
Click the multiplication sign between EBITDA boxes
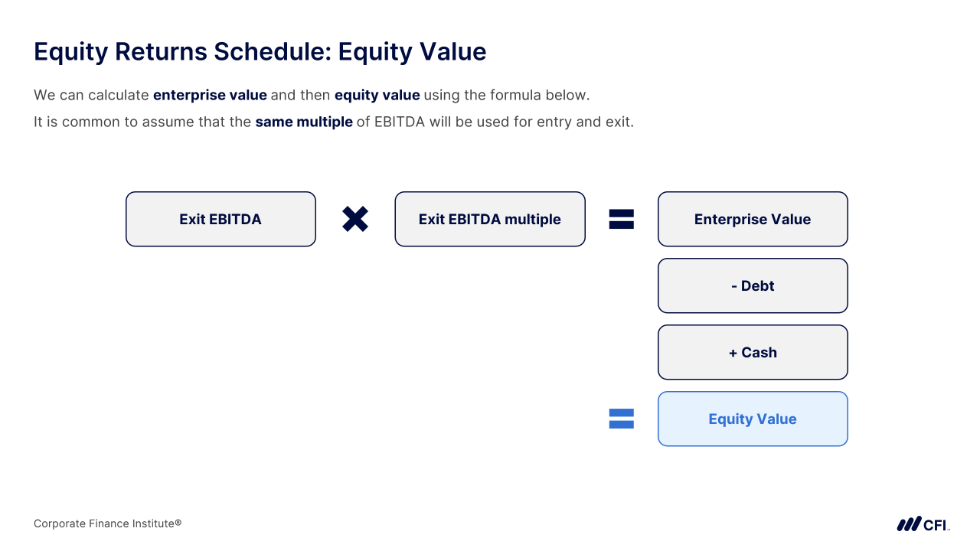355,220
